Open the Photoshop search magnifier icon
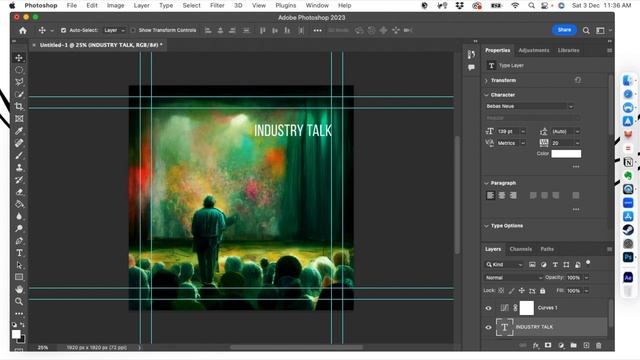 pyautogui.click(x=586, y=30)
